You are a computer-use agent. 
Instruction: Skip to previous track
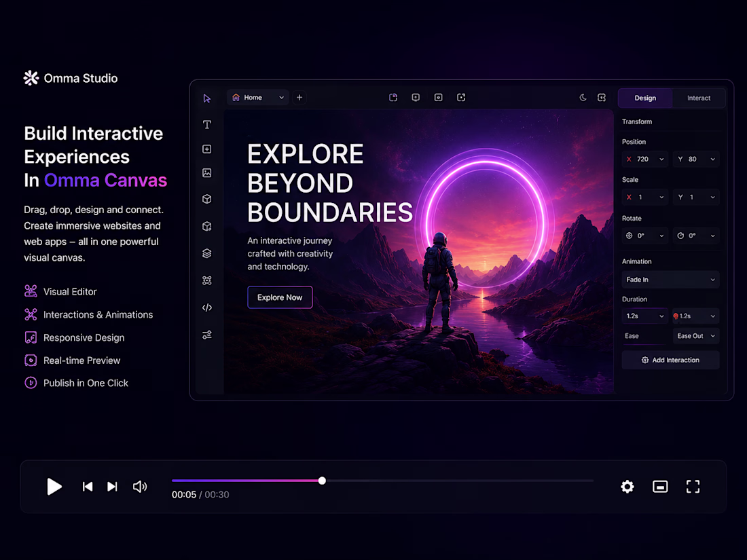pyautogui.click(x=88, y=486)
